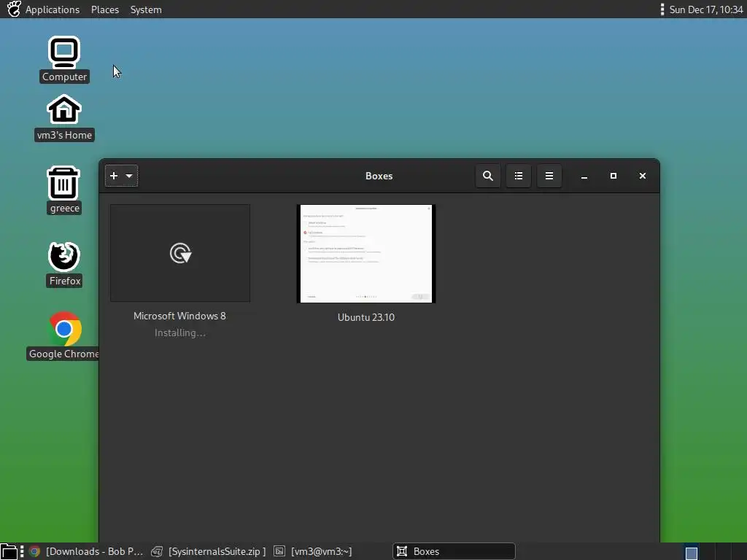Click the Boxes window title
The width and height of the screenshot is (747, 560).
(x=379, y=176)
